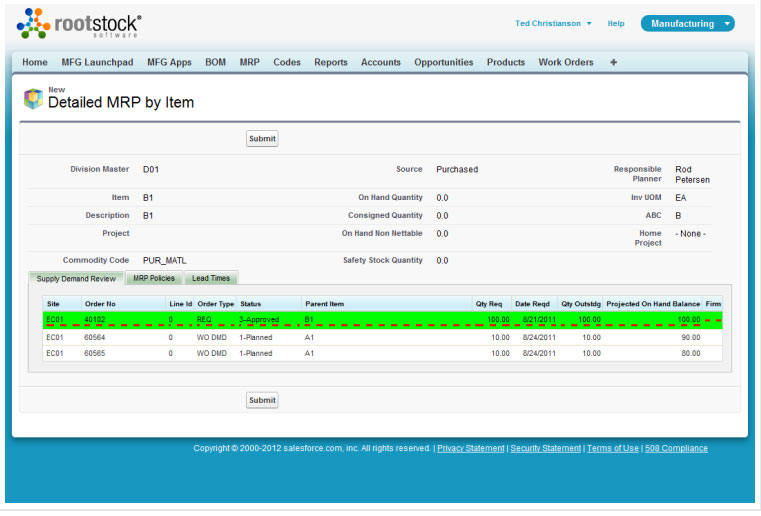The width and height of the screenshot is (761, 516).
Task: Open the Work Orders tab
Action: click(566, 62)
